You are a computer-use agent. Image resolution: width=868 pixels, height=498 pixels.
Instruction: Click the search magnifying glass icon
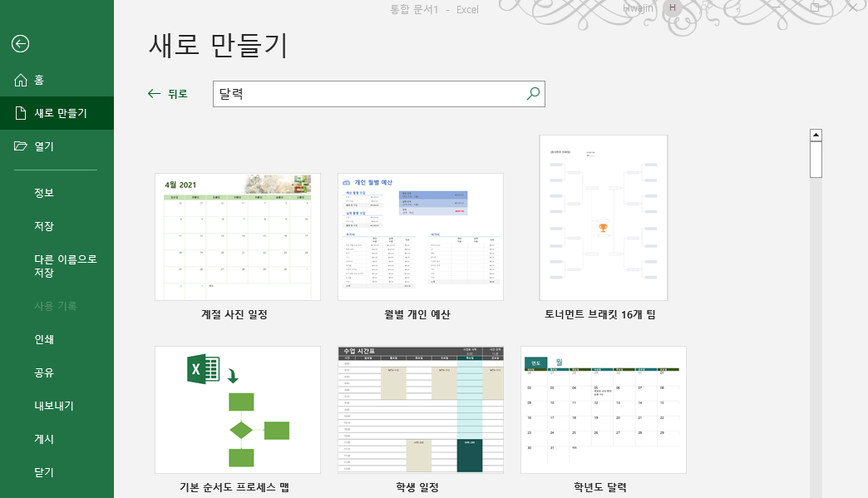point(532,94)
